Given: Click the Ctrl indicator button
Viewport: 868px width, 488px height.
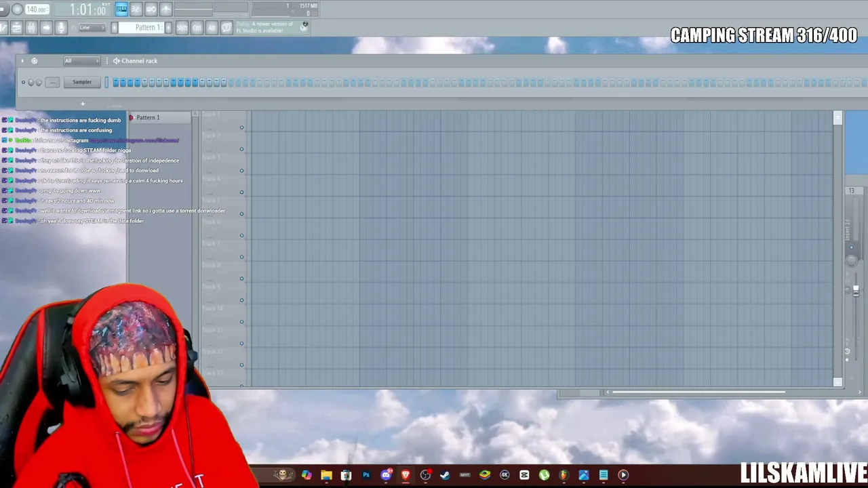Looking at the screenshot, I should tap(197, 27).
